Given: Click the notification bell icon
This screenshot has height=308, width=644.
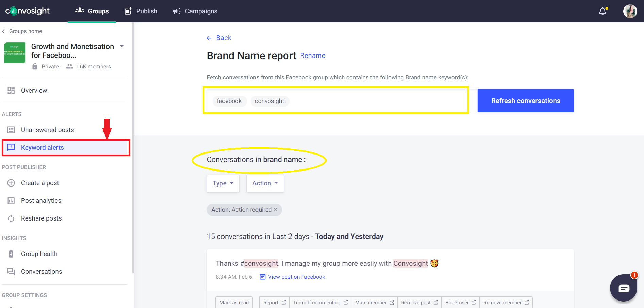Looking at the screenshot, I should coord(602,11).
